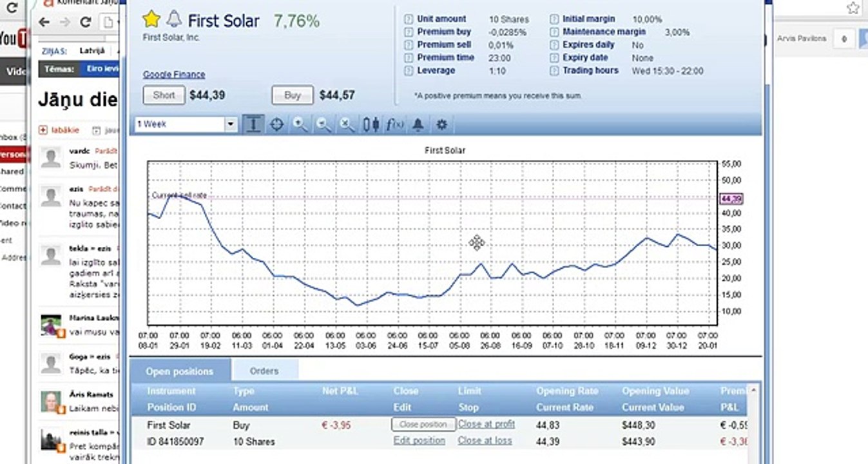This screenshot has height=464, width=868.
Task: Click the browser forward arrow in the news window
Action: click(65, 22)
